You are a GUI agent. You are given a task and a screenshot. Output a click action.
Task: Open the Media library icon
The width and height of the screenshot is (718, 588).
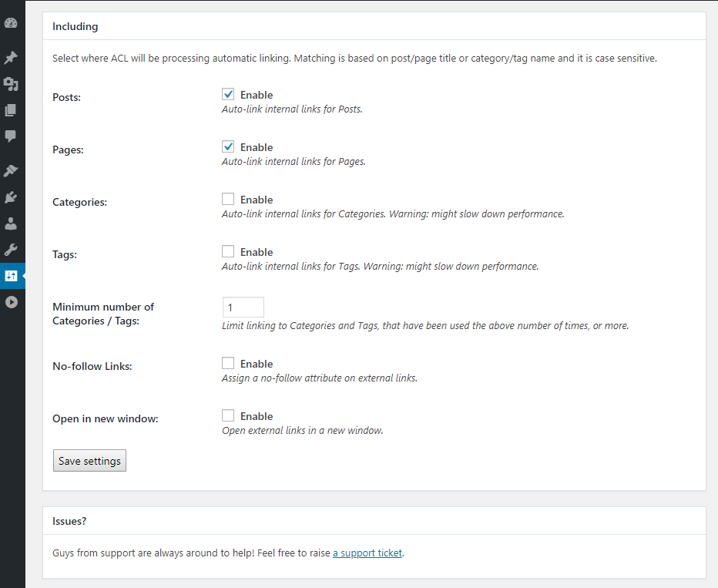11,84
